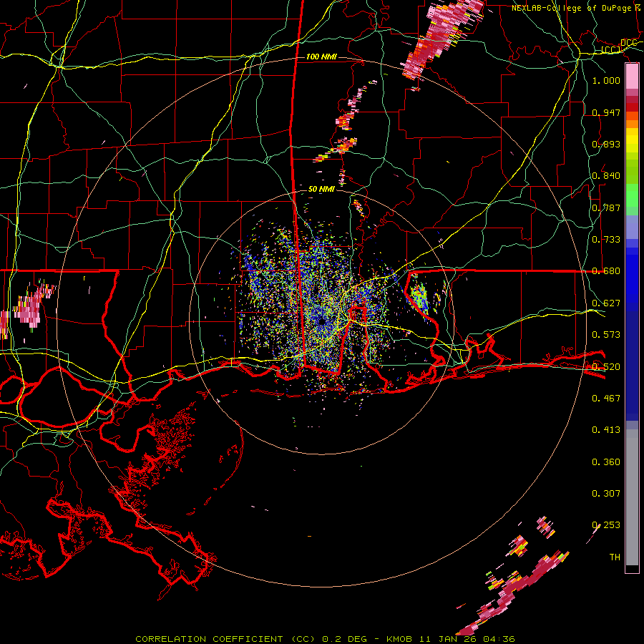
Task: Click the "100 NMI" range ring label
Action: [321, 57]
